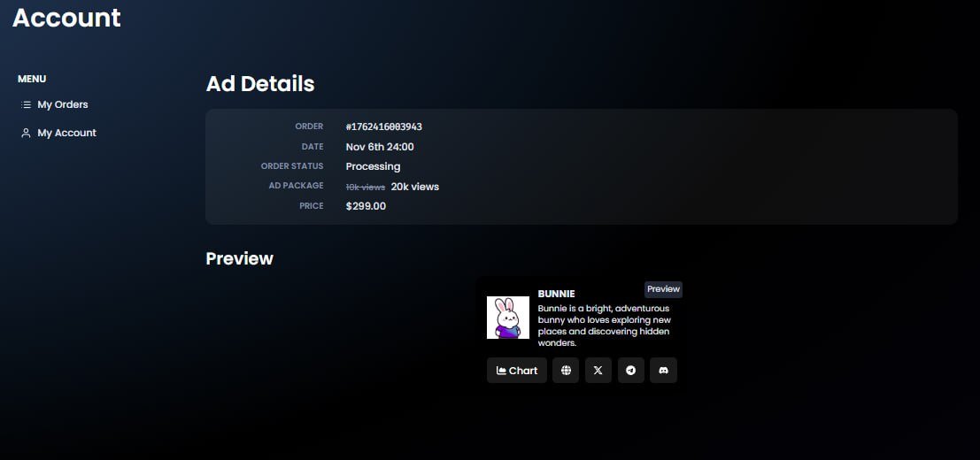
Task: Open the Chart button in ad preview
Action: tap(517, 371)
